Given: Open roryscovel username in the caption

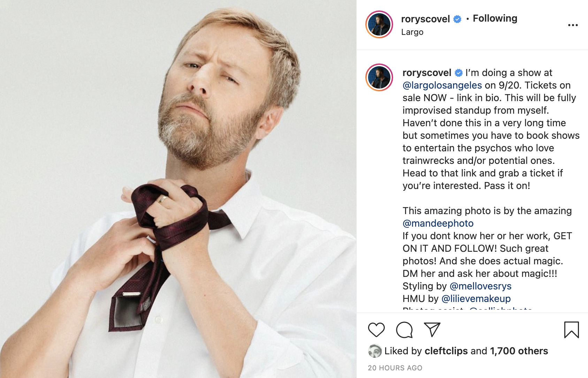Looking at the screenshot, I should tap(427, 73).
